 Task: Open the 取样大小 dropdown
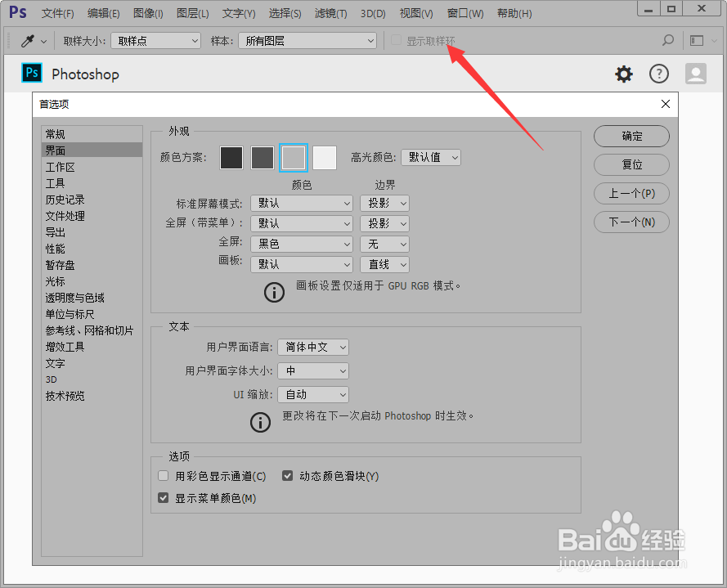pyautogui.click(x=155, y=41)
